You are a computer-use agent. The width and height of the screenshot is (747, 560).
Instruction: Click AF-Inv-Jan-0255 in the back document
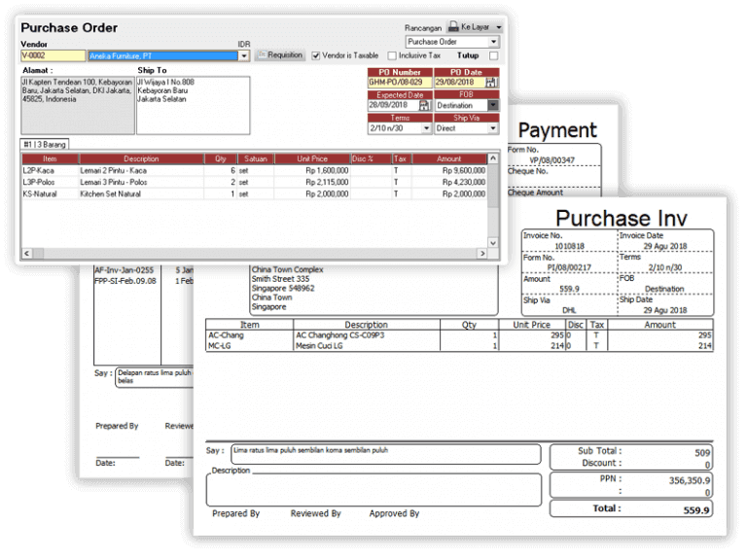point(124,270)
